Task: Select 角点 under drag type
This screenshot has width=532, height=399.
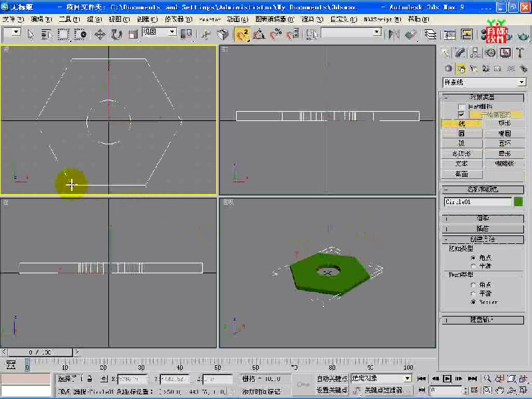Action: tap(473, 285)
